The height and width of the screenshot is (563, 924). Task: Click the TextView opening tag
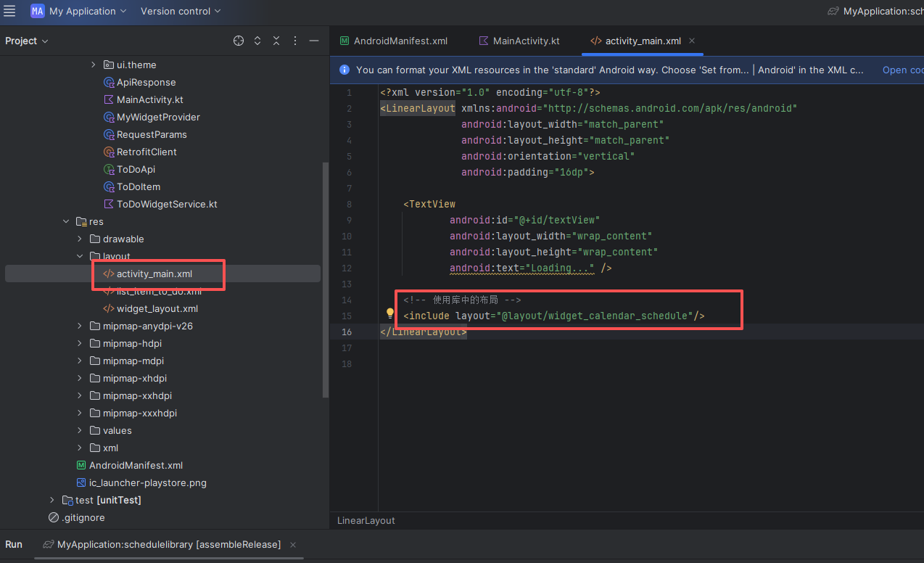(x=429, y=204)
